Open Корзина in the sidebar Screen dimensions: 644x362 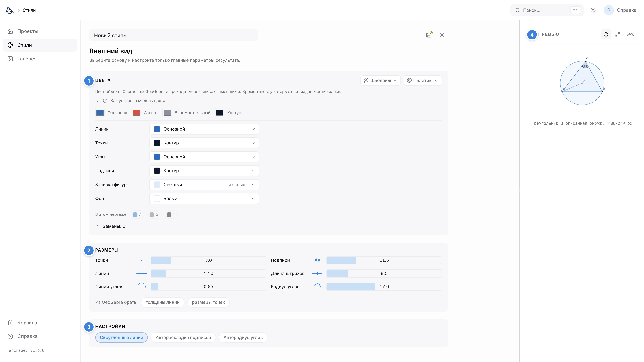coord(40,323)
